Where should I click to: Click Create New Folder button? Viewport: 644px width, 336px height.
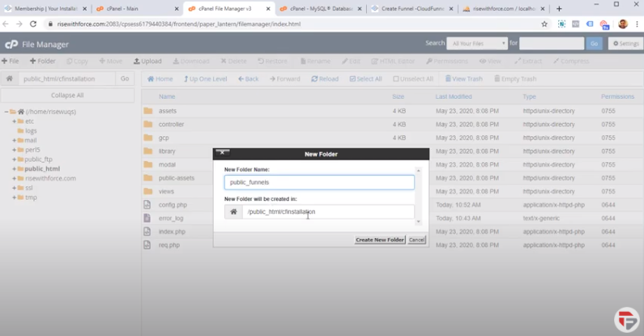coord(379,240)
